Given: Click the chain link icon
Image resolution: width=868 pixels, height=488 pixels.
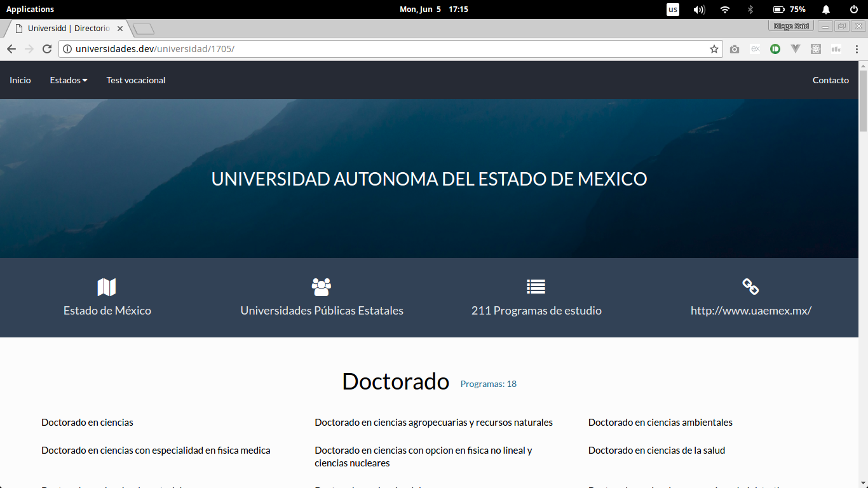Looking at the screenshot, I should pyautogui.click(x=751, y=287).
